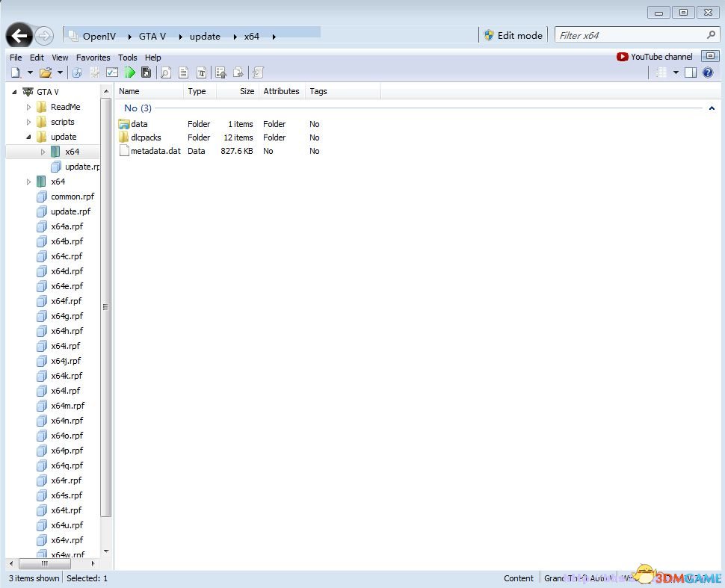Open the New file dropdown arrow
The image size is (725, 588).
pos(30,72)
